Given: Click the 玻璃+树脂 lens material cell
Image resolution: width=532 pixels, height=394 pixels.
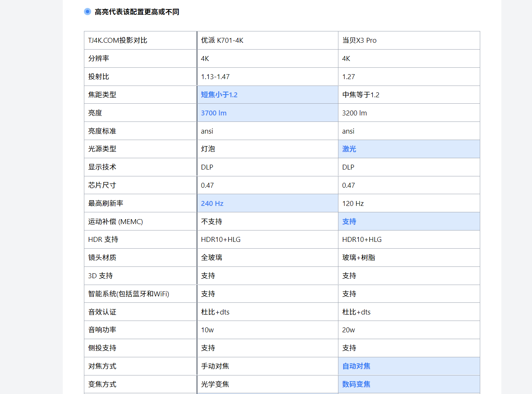Looking at the screenshot, I should pos(358,258).
